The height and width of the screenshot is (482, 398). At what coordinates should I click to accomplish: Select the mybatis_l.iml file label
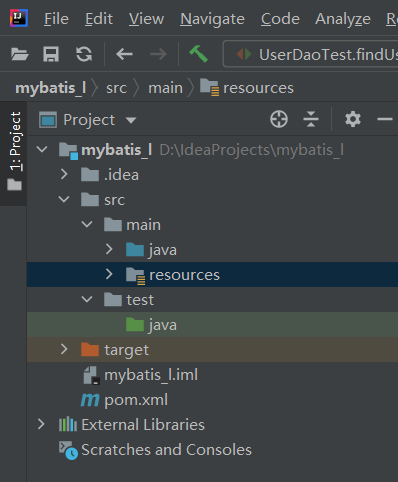click(x=151, y=375)
